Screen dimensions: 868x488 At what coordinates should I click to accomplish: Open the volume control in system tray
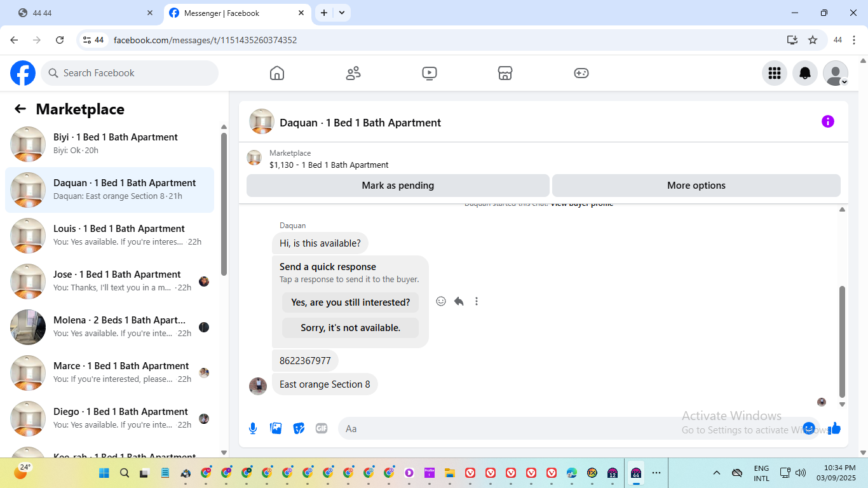point(801,473)
